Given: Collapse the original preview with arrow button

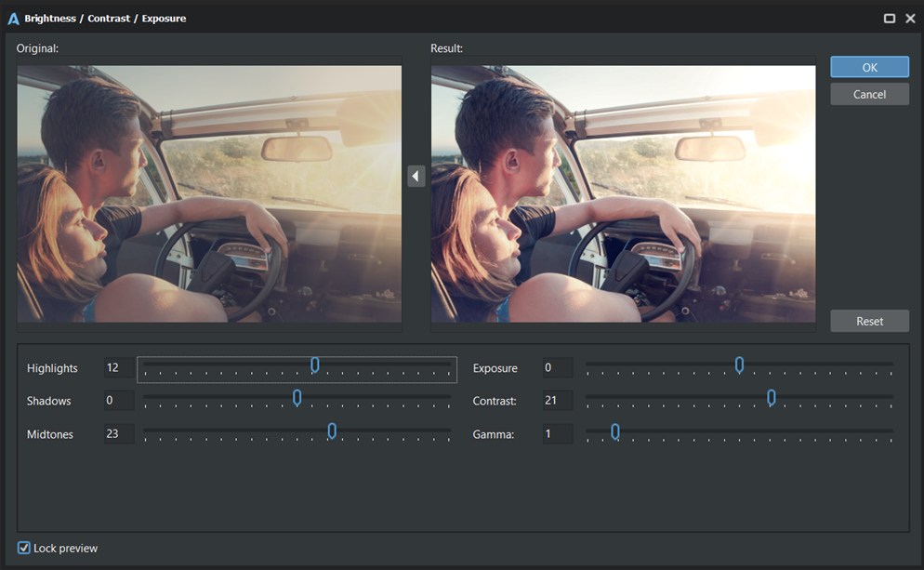Looking at the screenshot, I should (416, 176).
